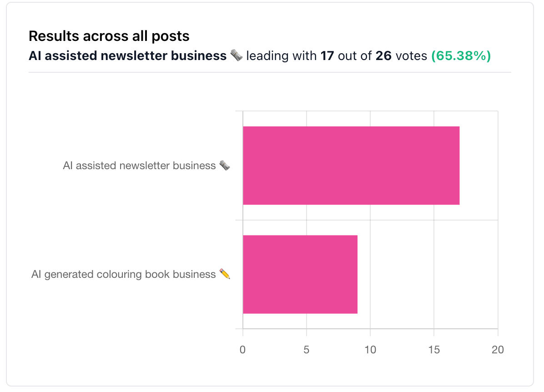Select the pink AI generated colouring book bar

click(300, 274)
